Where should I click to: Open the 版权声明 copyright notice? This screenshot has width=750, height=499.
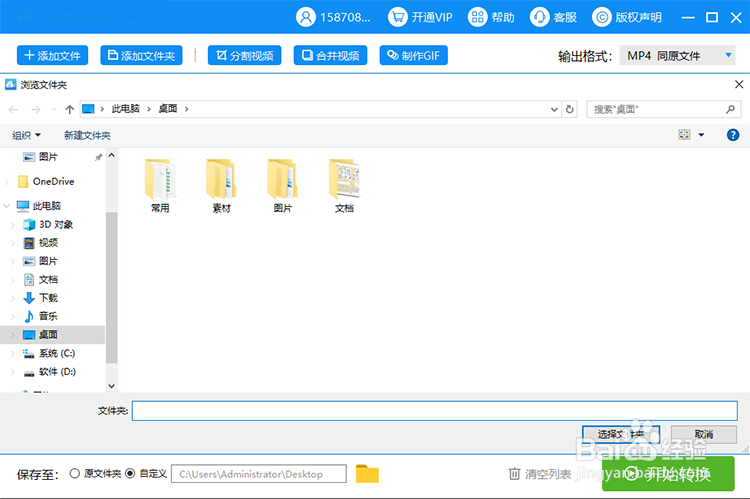627,17
